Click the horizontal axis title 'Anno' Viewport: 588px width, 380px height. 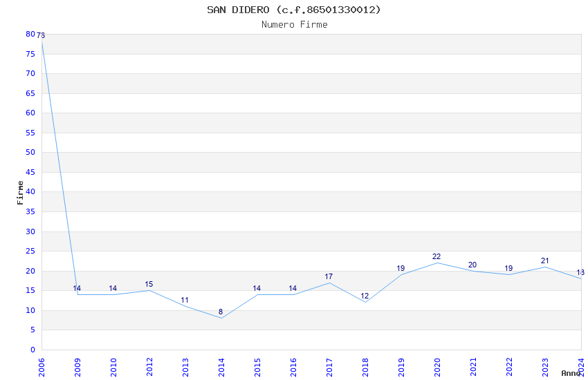571,373
